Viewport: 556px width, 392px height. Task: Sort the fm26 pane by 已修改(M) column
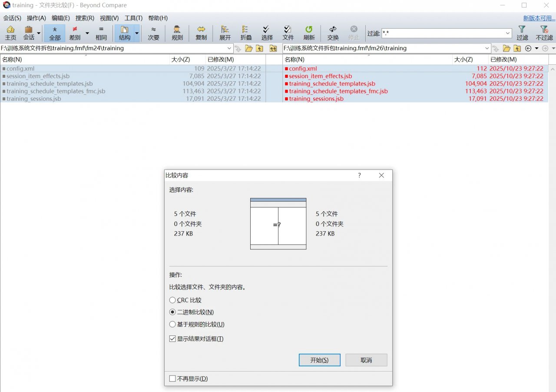click(518, 60)
